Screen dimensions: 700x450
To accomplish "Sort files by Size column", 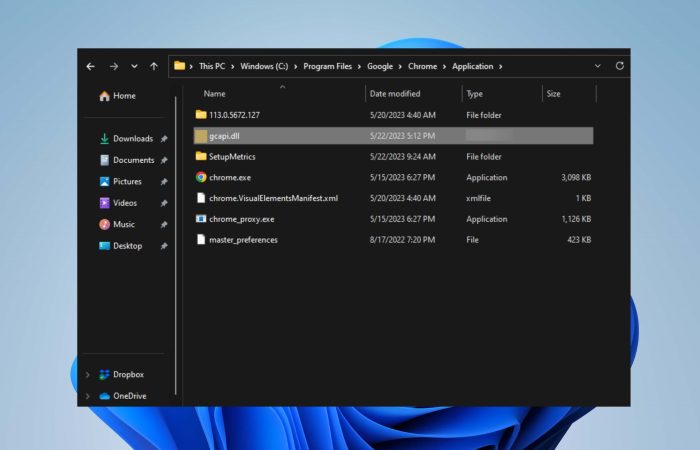I will click(x=554, y=94).
